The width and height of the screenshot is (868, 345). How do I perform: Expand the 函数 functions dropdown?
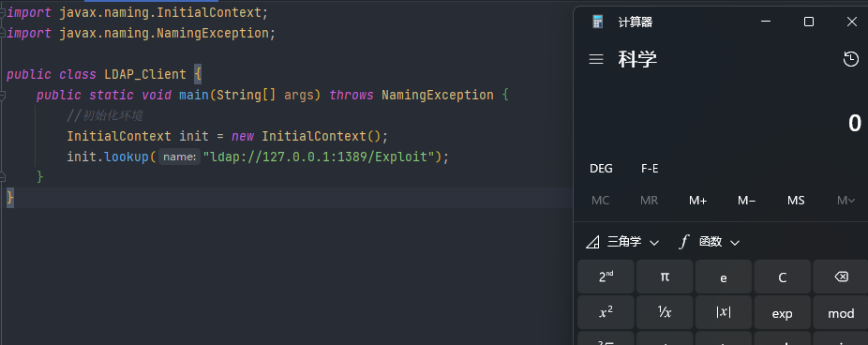point(711,242)
